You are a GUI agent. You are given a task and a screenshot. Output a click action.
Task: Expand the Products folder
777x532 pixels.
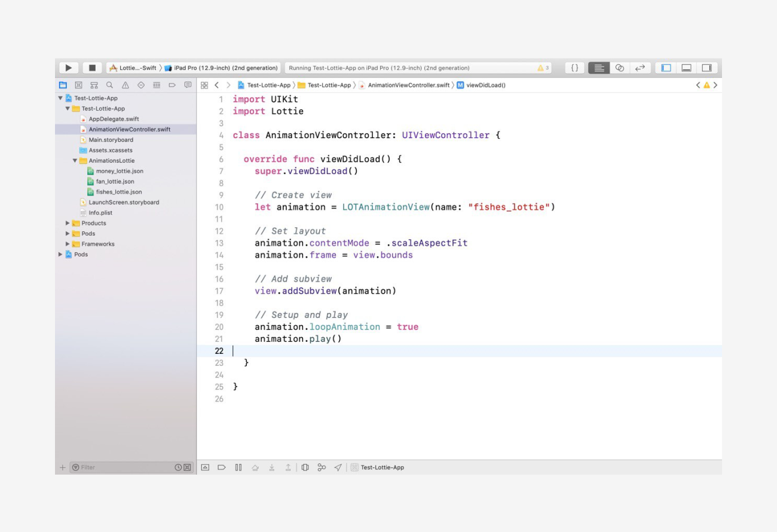68,223
